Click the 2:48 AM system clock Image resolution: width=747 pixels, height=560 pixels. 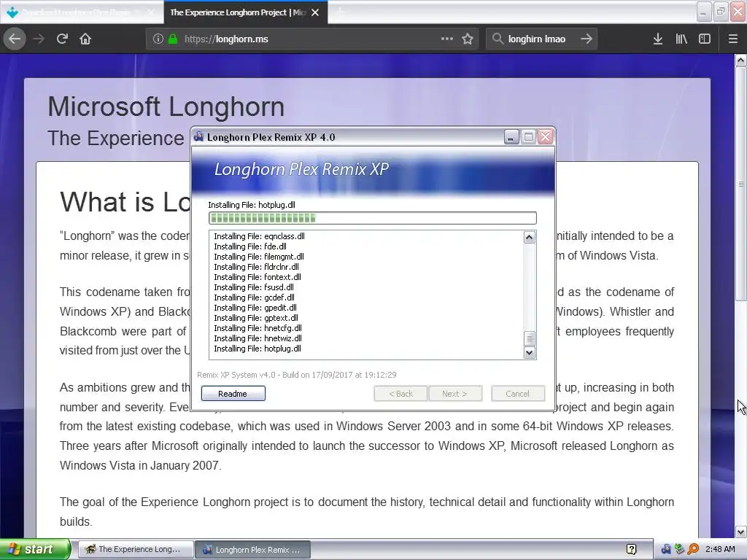[720, 549]
